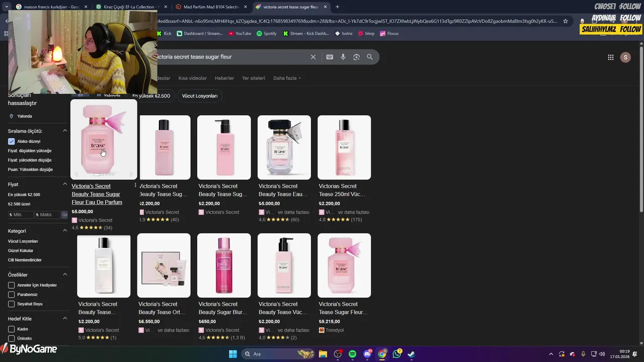Image resolution: width=644 pixels, height=362 pixels.
Task: Open OBS Studio from taskbar
Action: point(338,354)
